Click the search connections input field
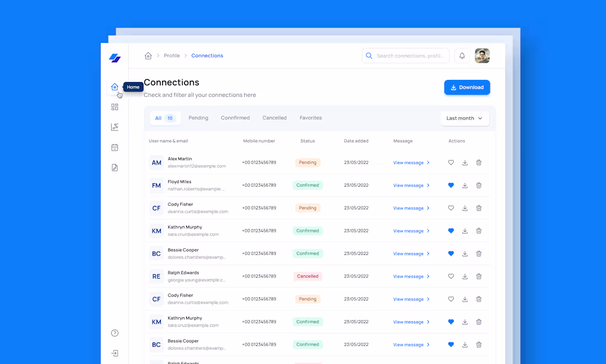 click(x=405, y=56)
